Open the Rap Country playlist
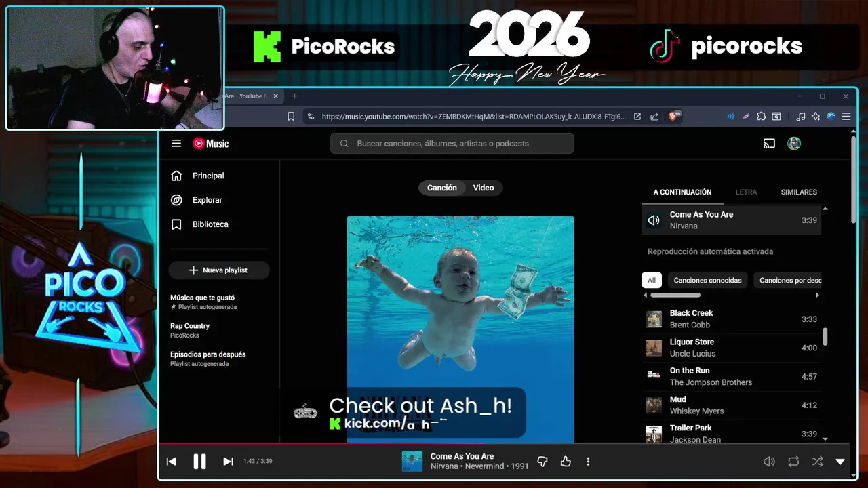Viewport: 868px width, 488px height. (x=190, y=330)
